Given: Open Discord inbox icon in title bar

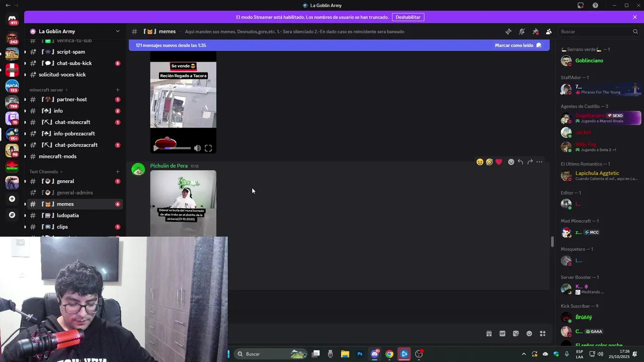Looking at the screenshot, I should coord(580,6).
